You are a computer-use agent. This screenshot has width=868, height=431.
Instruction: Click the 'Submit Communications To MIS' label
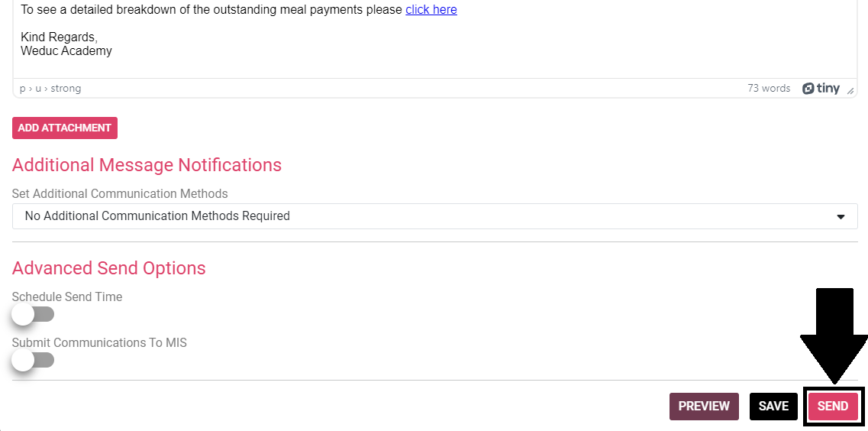click(x=99, y=342)
